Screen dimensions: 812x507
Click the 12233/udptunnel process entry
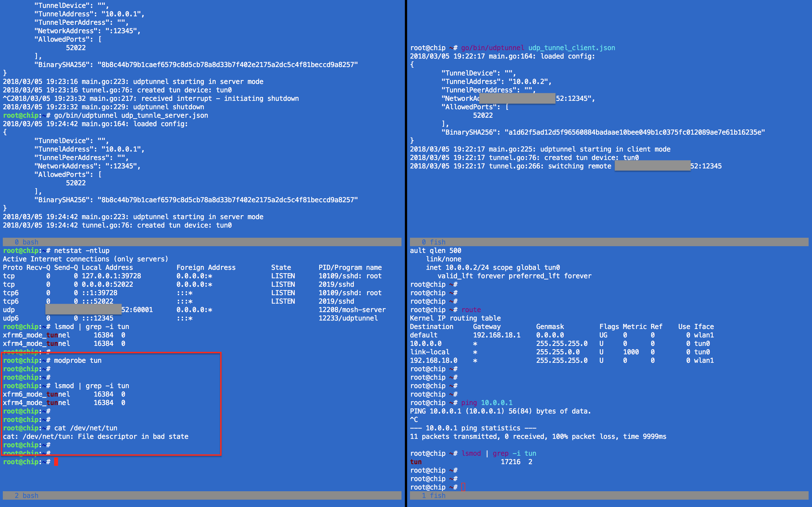(348, 318)
